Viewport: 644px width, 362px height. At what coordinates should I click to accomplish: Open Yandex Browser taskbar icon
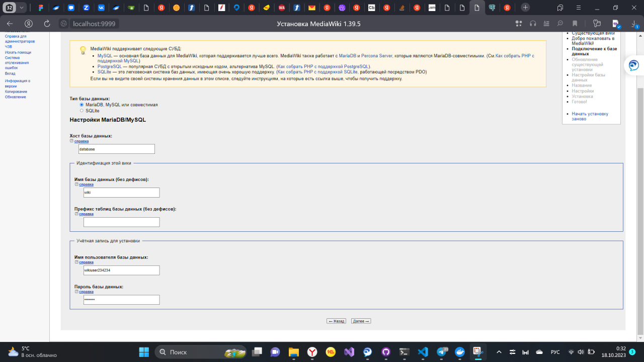pos(312,352)
